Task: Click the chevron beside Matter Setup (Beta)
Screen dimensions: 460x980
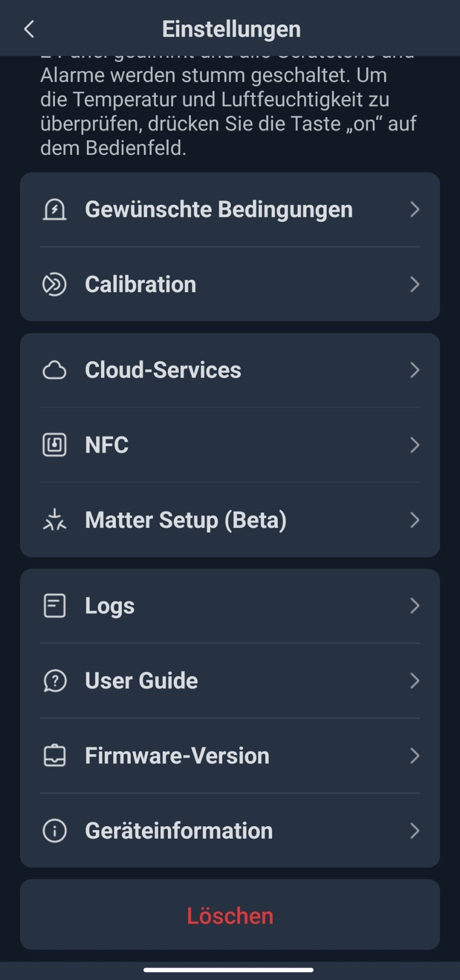Action: [414, 520]
